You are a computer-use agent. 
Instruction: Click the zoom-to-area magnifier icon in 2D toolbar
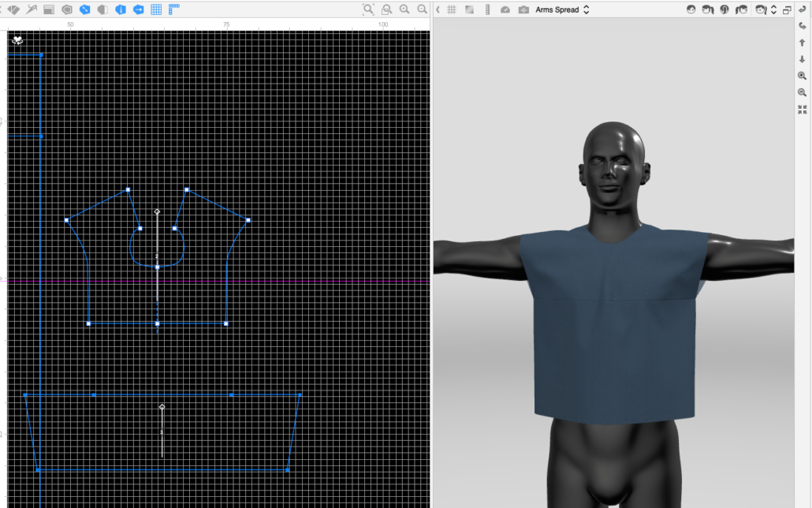(369, 9)
